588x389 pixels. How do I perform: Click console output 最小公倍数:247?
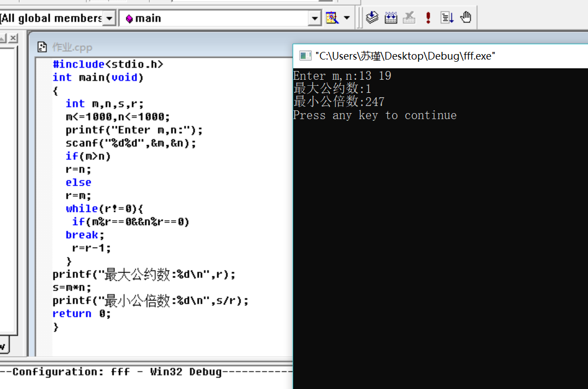tap(339, 102)
